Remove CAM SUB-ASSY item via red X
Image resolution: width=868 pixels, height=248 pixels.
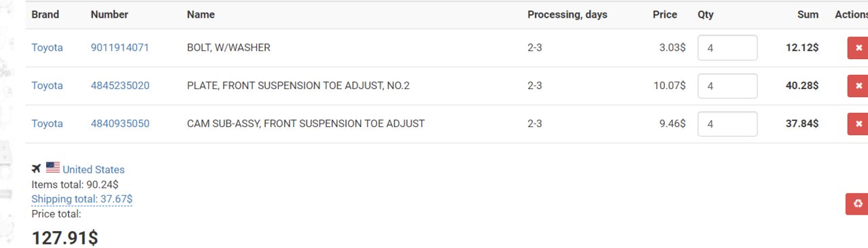[858, 124]
